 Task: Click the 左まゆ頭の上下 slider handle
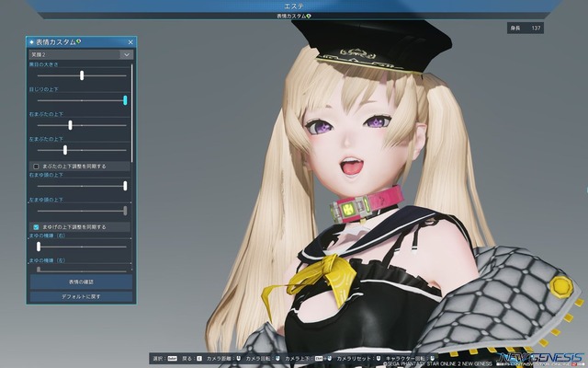tap(125, 211)
